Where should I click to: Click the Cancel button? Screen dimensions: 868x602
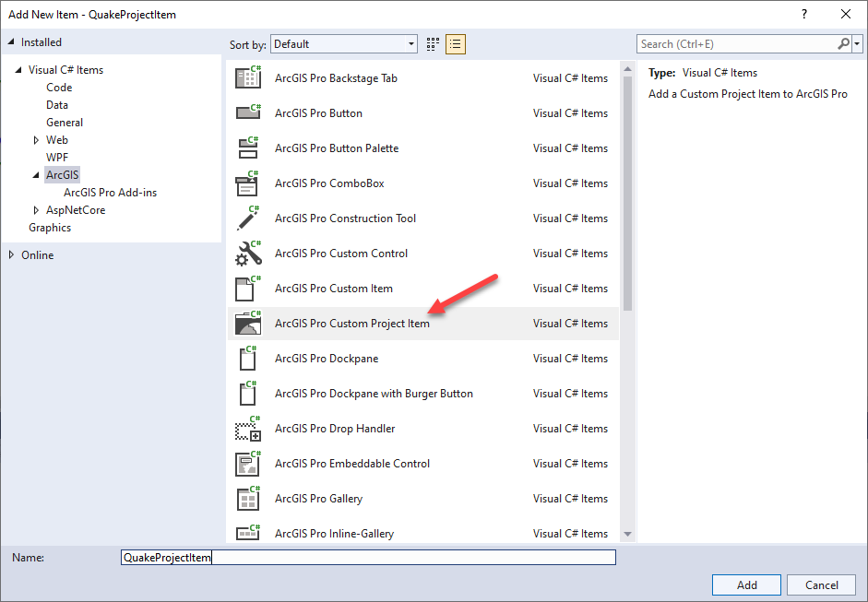820,584
